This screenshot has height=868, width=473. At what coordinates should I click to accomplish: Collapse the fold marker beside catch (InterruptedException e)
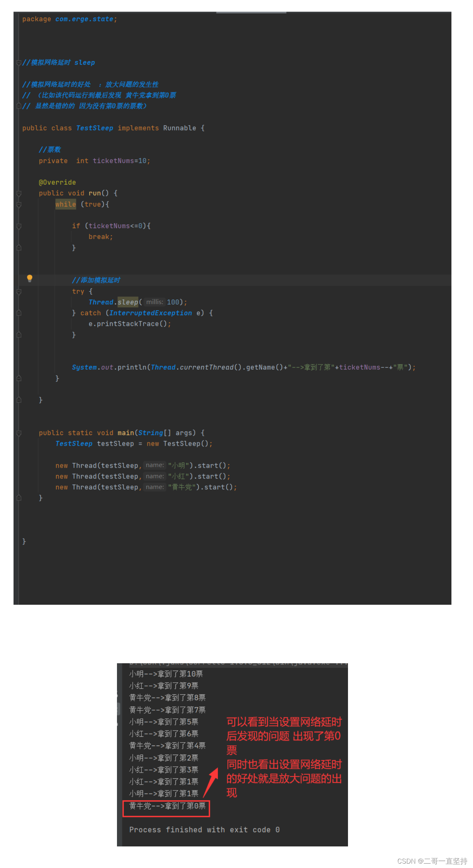point(19,313)
